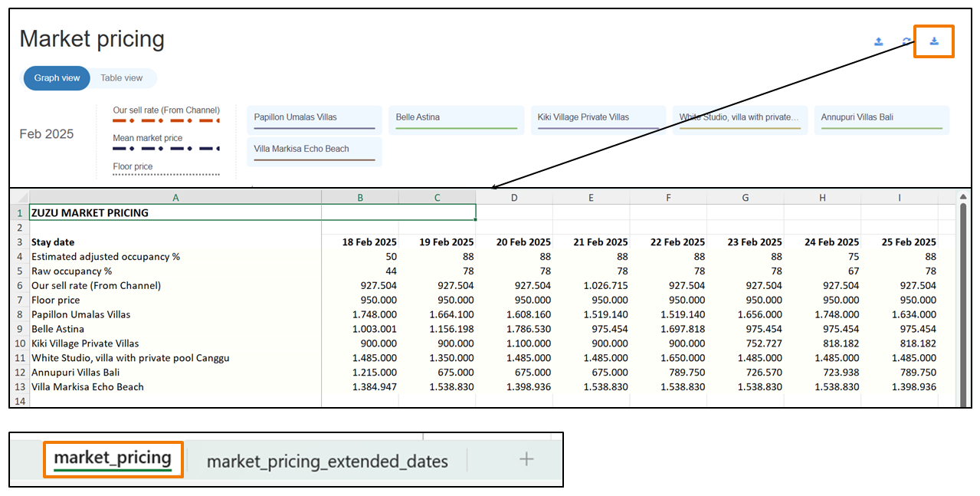Click the spreadsheet scroll-up arrow
Viewport: 980px width, 496px height.
pos(963,197)
